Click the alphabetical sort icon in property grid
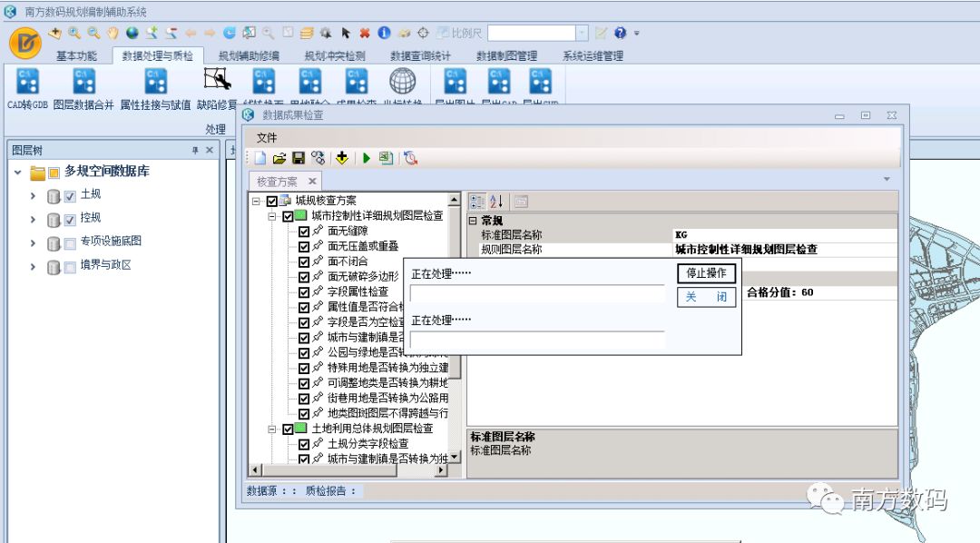The image size is (980, 543). (x=496, y=202)
